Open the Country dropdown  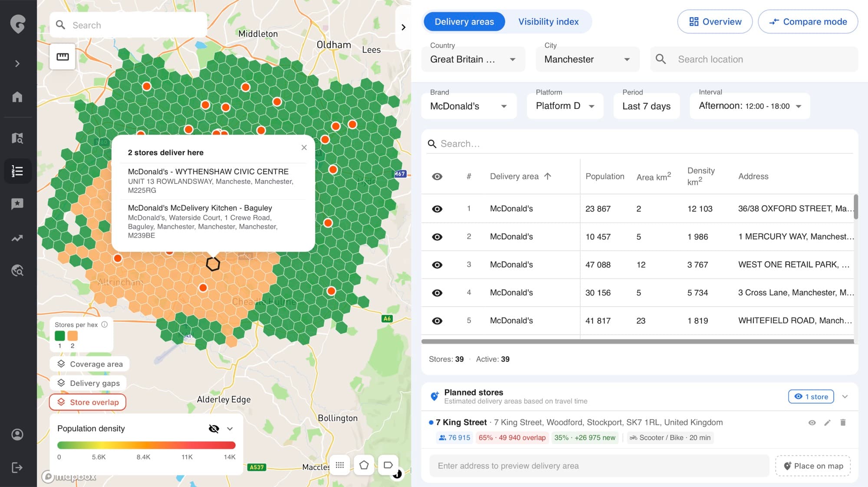[473, 59]
